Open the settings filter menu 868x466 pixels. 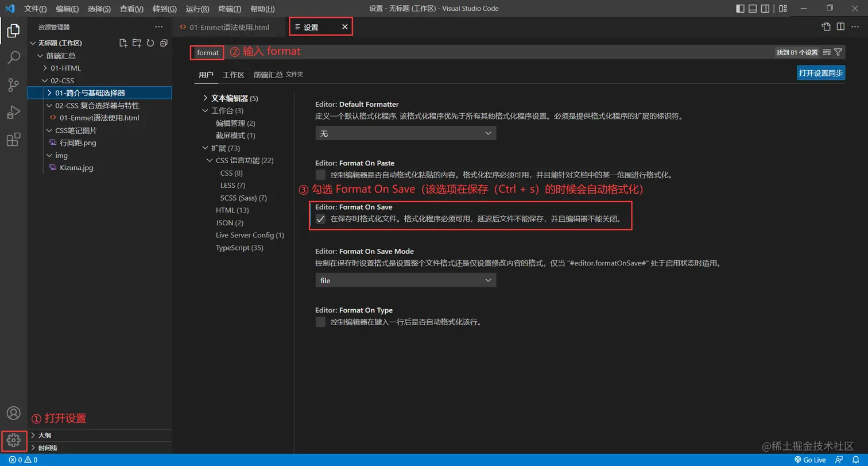(838, 52)
